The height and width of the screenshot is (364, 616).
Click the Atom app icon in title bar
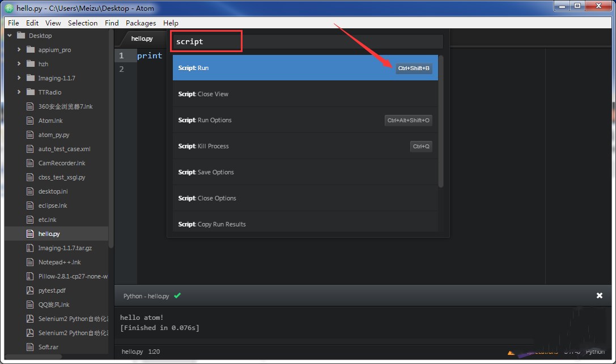click(x=9, y=8)
